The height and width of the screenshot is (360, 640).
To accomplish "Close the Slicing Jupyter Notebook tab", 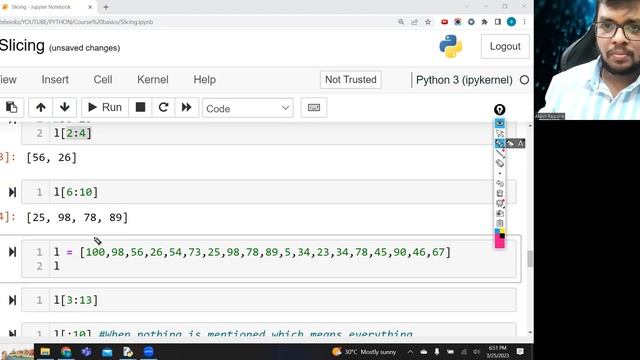I will point(90,7).
